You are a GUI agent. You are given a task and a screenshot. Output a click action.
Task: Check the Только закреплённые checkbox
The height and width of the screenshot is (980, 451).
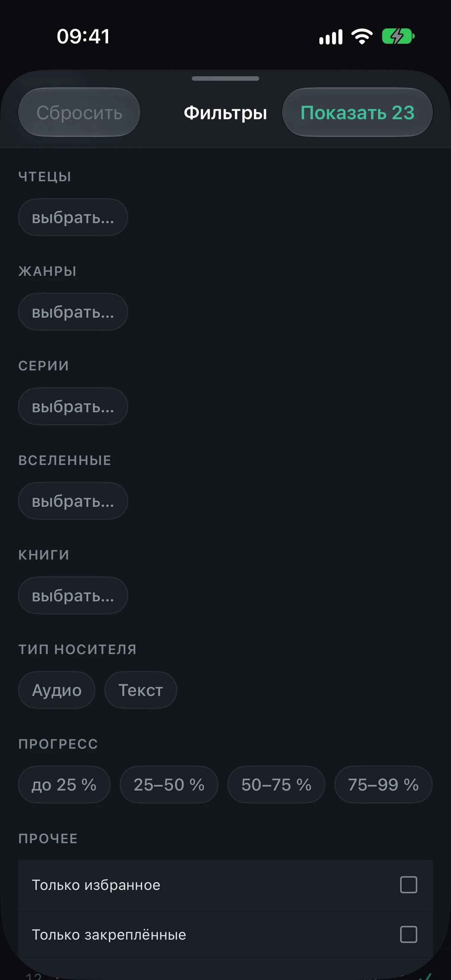pyautogui.click(x=408, y=934)
